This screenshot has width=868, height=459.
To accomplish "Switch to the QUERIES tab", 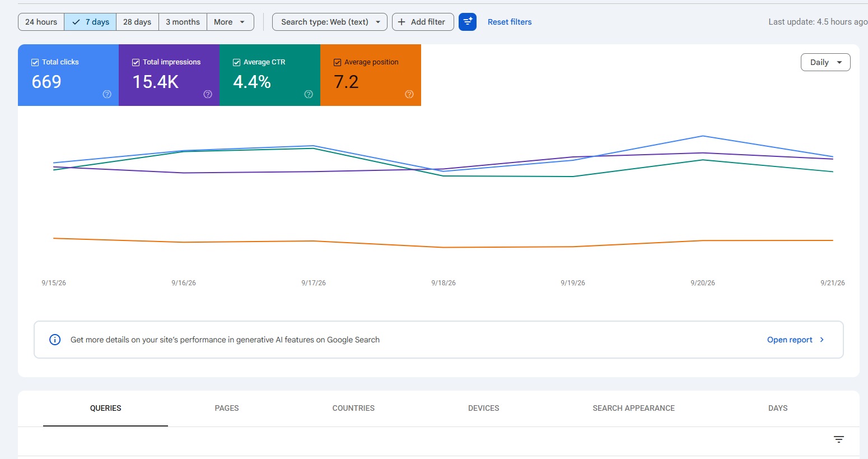I will pyautogui.click(x=105, y=408).
